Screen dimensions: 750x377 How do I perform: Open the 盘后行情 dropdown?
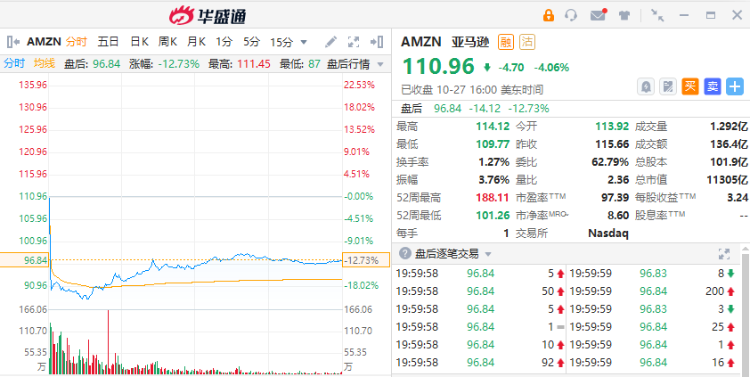click(355, 64)
